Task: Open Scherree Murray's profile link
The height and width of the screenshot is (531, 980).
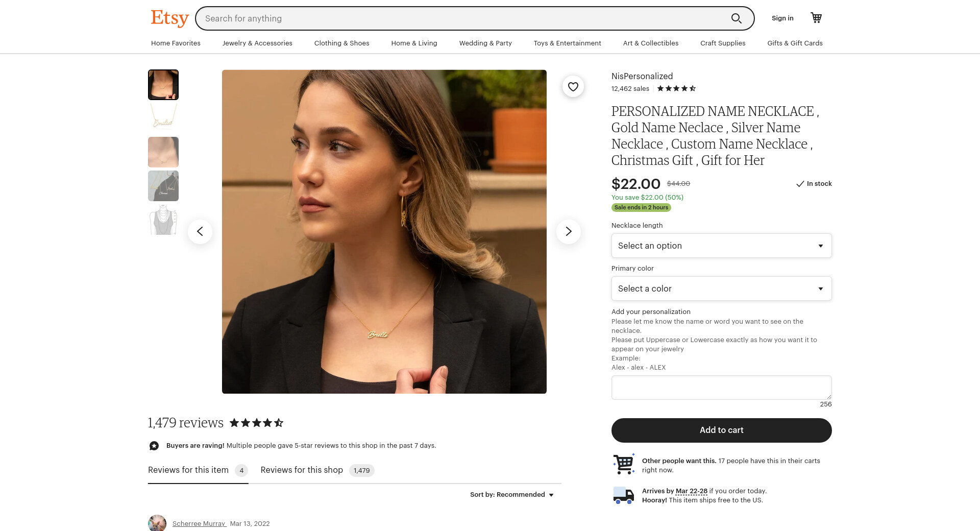Action: pos(199,524)
